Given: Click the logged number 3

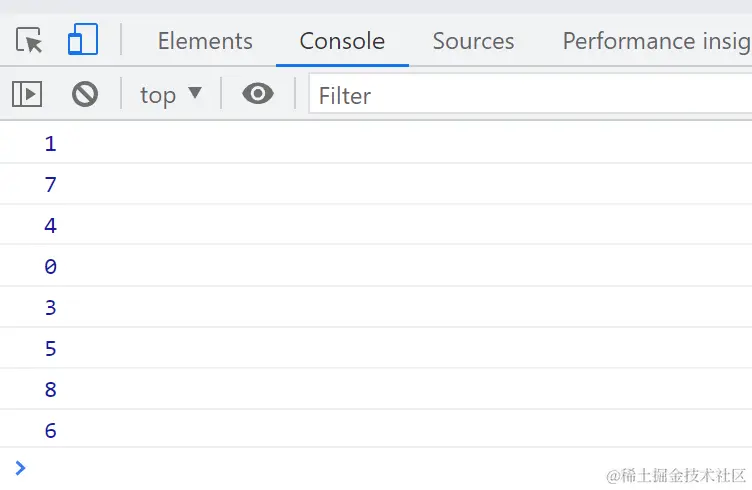Looking at the screenshot, I should coord(51,308).
